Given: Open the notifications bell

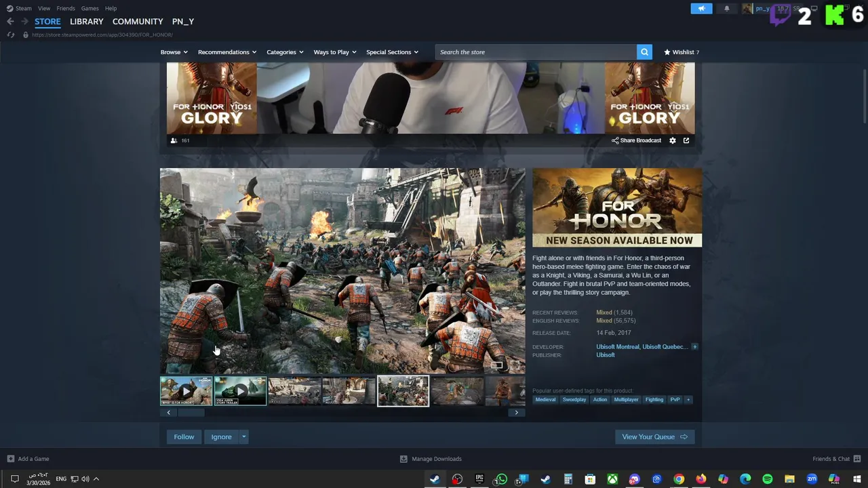Looking at the screenshot, I should point(727,8).
